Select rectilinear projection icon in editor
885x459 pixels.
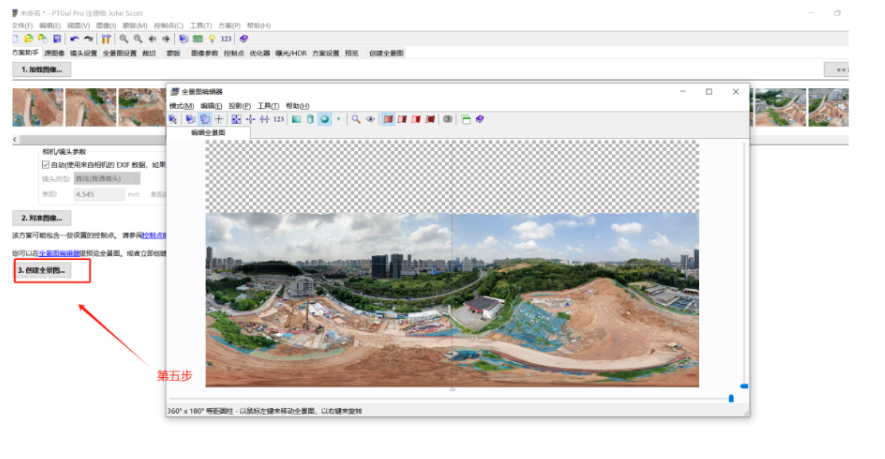tap(296, 119)
